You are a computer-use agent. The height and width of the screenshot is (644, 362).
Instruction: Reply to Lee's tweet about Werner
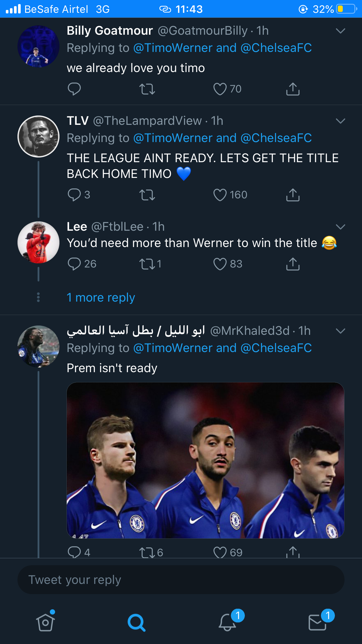(74, 264)
